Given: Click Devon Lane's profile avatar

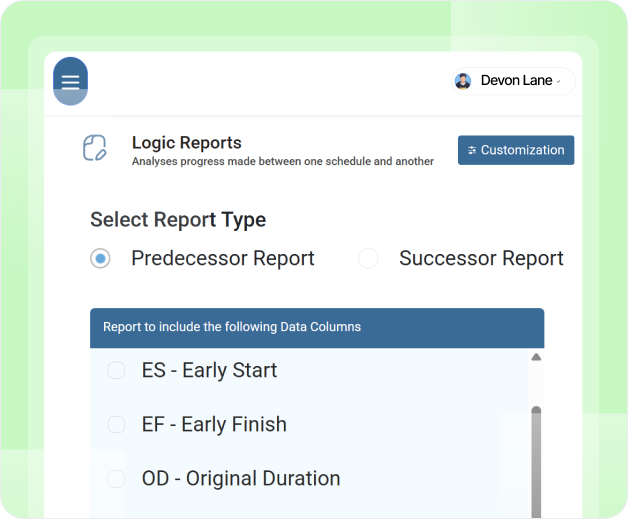Looking at the screenshot, I should point(463,81).
